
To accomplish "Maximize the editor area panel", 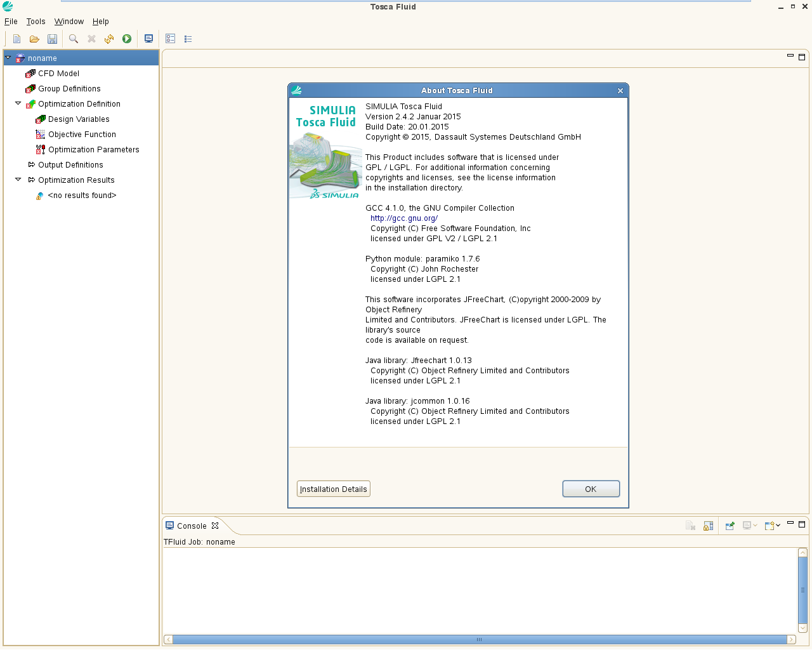I will (x=802, y=57).
